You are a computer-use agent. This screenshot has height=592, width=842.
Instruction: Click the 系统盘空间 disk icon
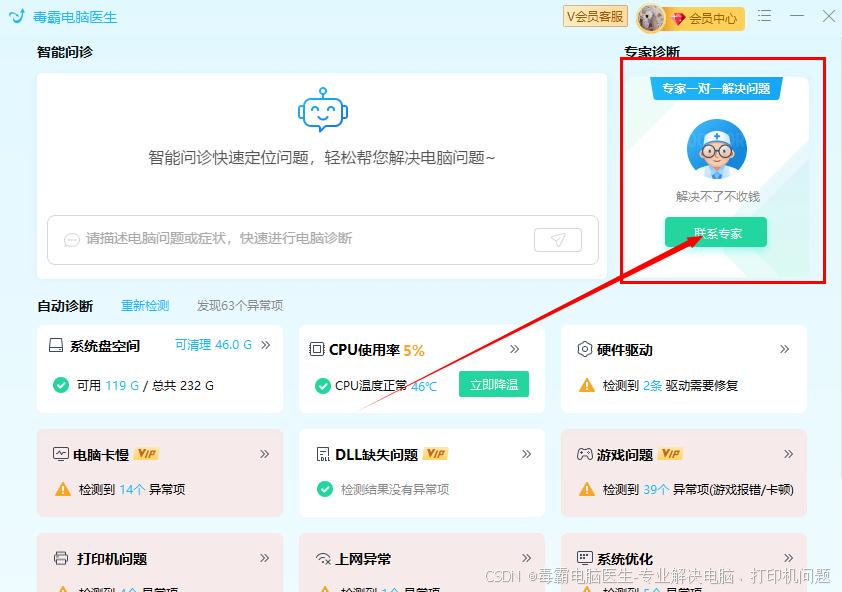tap(56, 345)
